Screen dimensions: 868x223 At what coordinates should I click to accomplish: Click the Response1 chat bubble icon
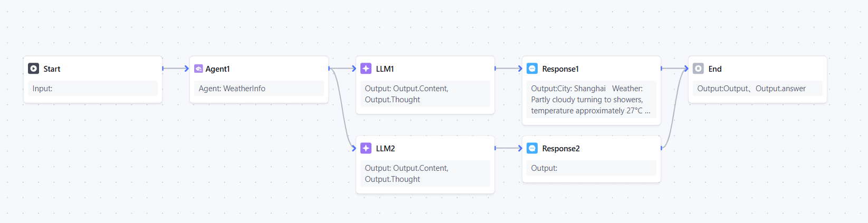[x=532, y=69]
